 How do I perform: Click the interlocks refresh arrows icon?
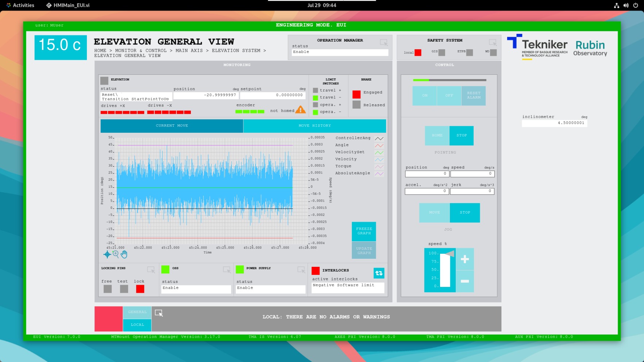[379, 273]
